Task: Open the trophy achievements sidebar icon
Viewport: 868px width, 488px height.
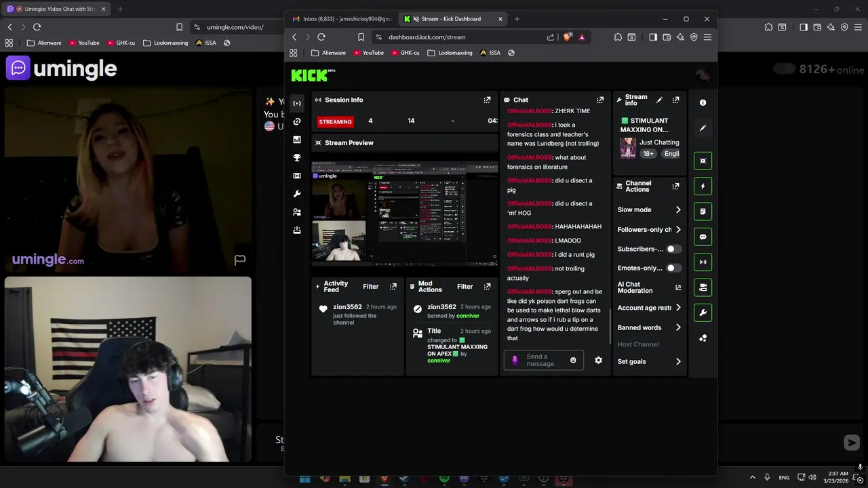Action: click(x=297, y=157)
